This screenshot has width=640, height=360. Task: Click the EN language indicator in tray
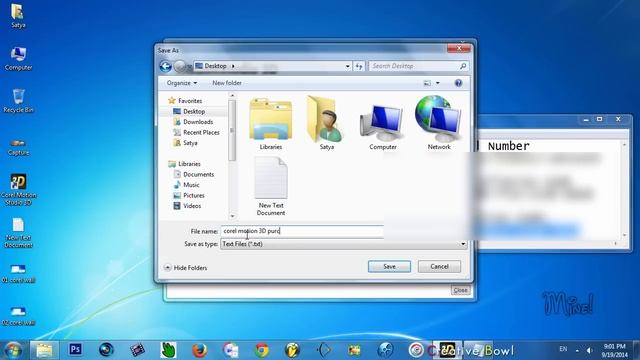563,349
